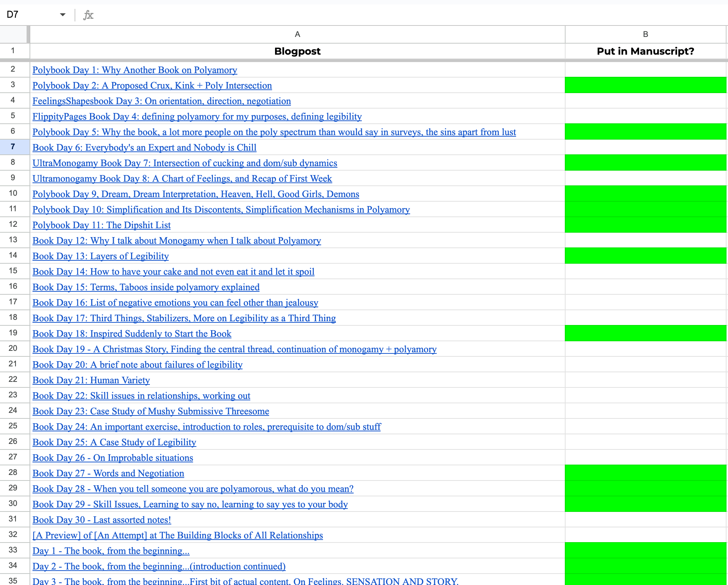728x585 pixels.
Task: Select row 7 header
Action: click(x=13, y=147)
